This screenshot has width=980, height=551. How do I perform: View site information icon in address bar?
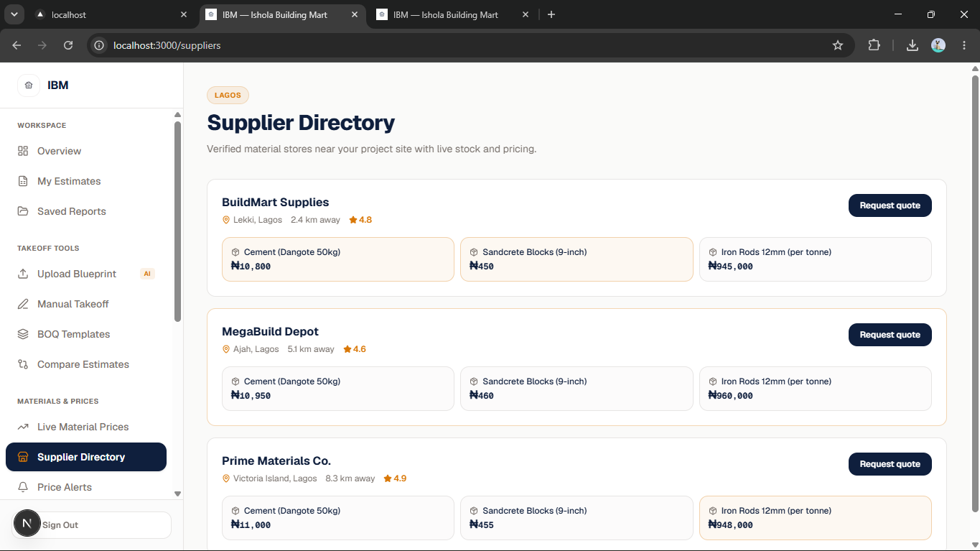[100, 45]
